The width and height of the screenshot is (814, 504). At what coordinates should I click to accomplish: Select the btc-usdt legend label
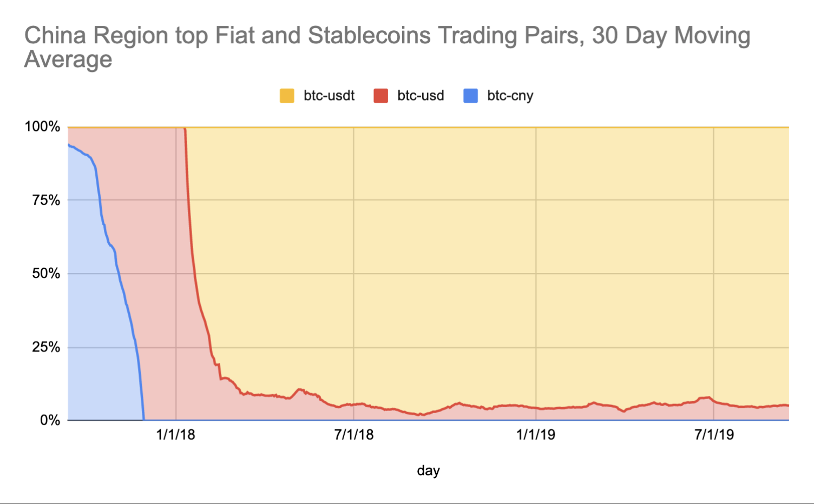pyautogui.click(x=329, y=96)
